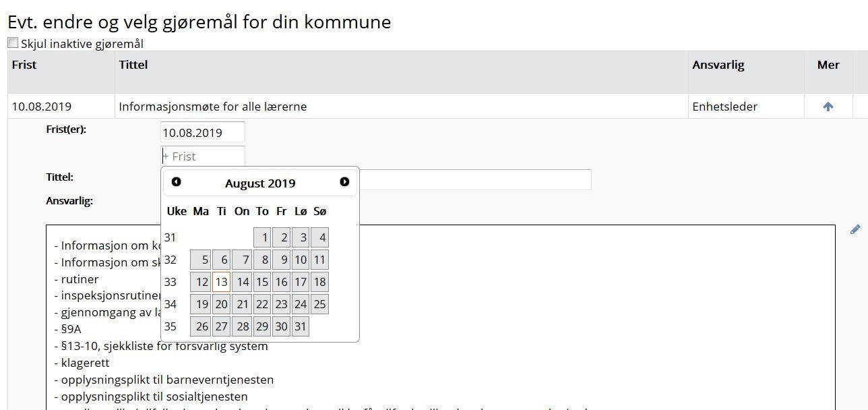Go to next month in calendar

pos(344,182)
